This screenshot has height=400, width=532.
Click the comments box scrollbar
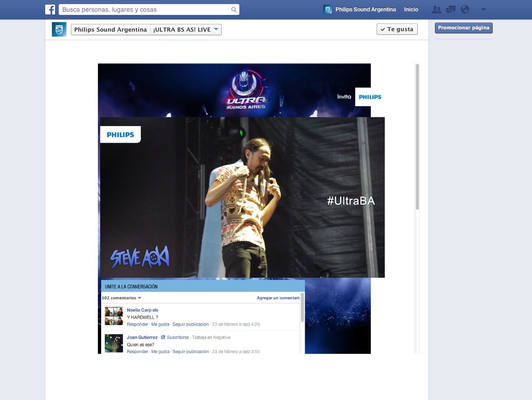(302, 307)
